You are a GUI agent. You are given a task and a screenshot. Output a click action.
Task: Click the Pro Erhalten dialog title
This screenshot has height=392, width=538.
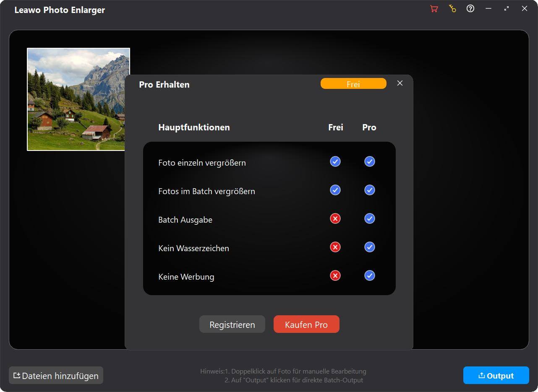point(164,84)
